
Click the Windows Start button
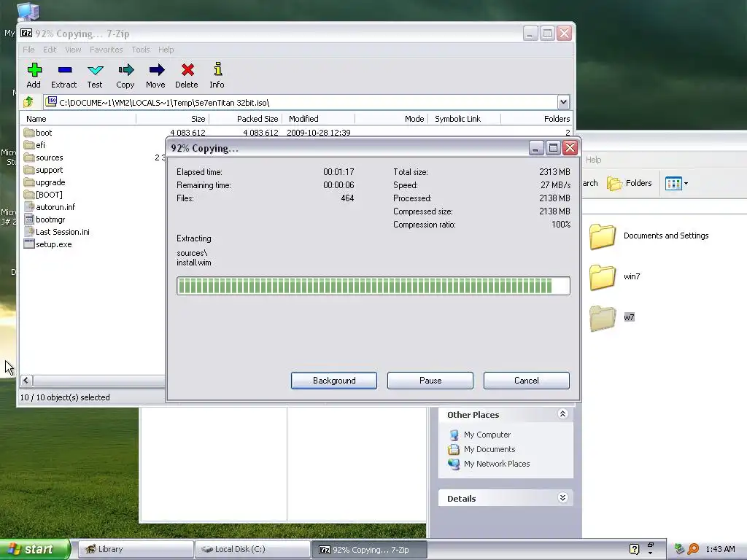click(35, 550)
